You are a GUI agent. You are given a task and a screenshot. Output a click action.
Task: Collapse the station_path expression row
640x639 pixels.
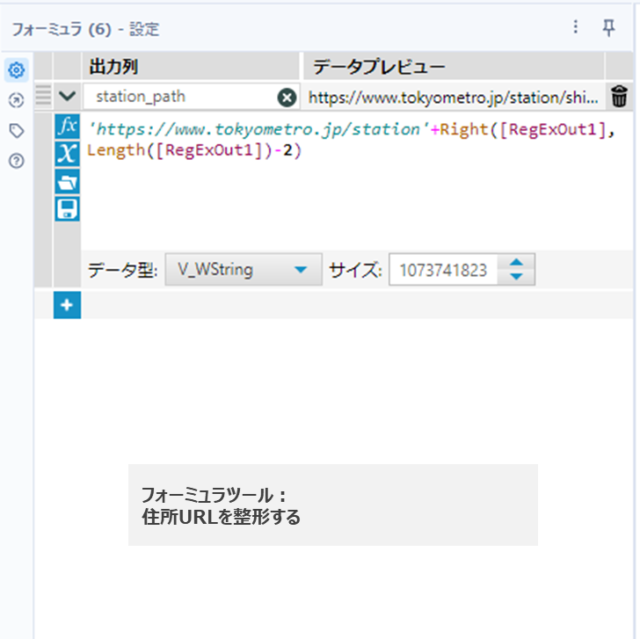pyautogui.click(x=67, y=97)
